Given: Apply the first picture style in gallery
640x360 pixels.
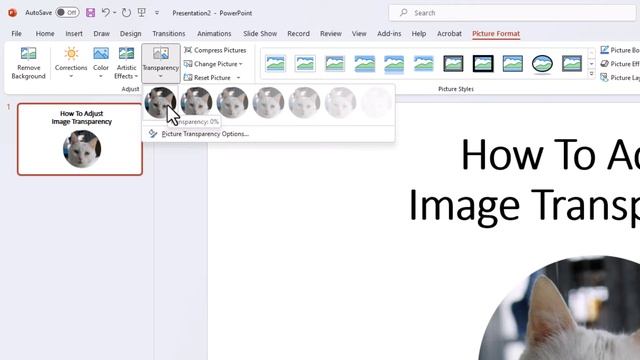Looking at the screenshot, I should point(276,64).
